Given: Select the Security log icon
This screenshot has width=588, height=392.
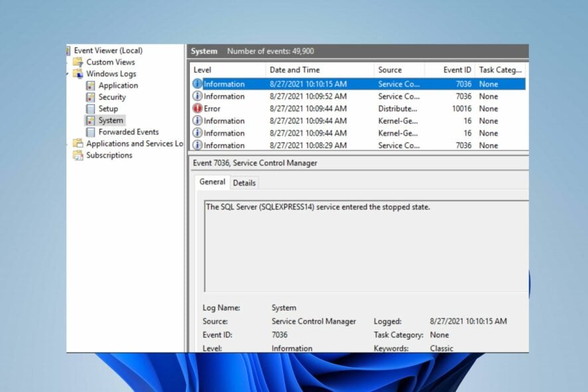Looking at the screenshot, I should 90,97.
